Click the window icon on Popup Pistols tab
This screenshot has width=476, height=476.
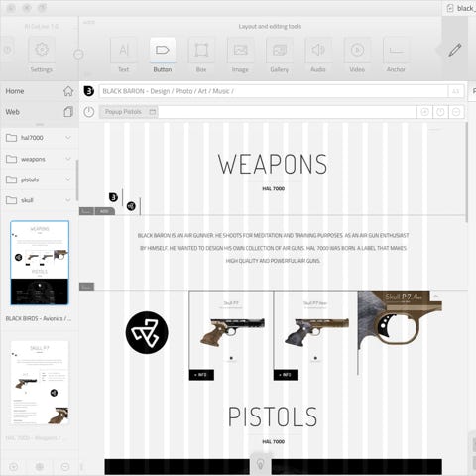pyautogui.click(x=153, y=112)
